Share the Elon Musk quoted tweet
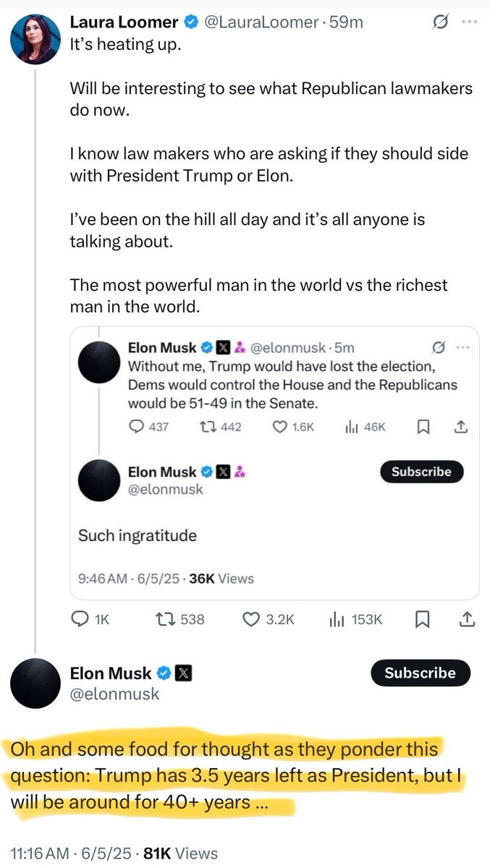Image resolution: width=490 pixels, height=868 pixels. point(462,427)
